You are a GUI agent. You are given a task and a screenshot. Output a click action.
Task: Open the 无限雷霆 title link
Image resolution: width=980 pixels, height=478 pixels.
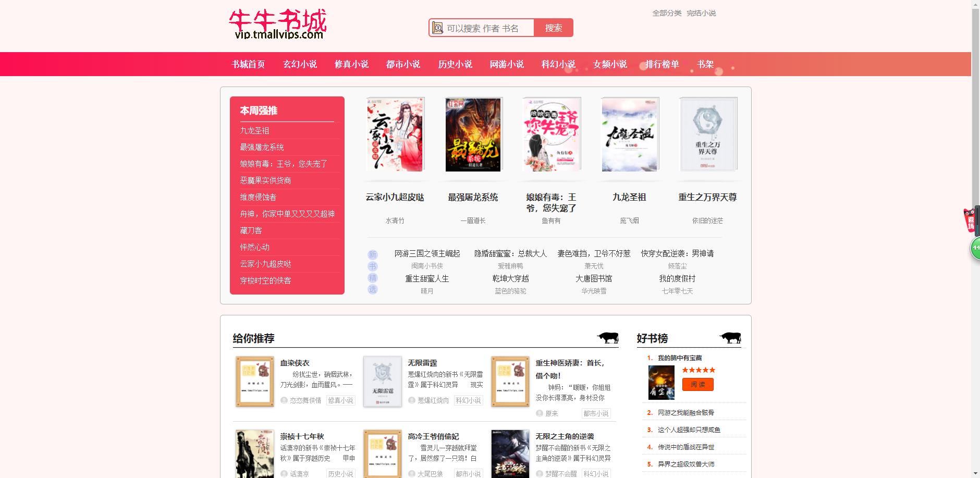(422, 363)
